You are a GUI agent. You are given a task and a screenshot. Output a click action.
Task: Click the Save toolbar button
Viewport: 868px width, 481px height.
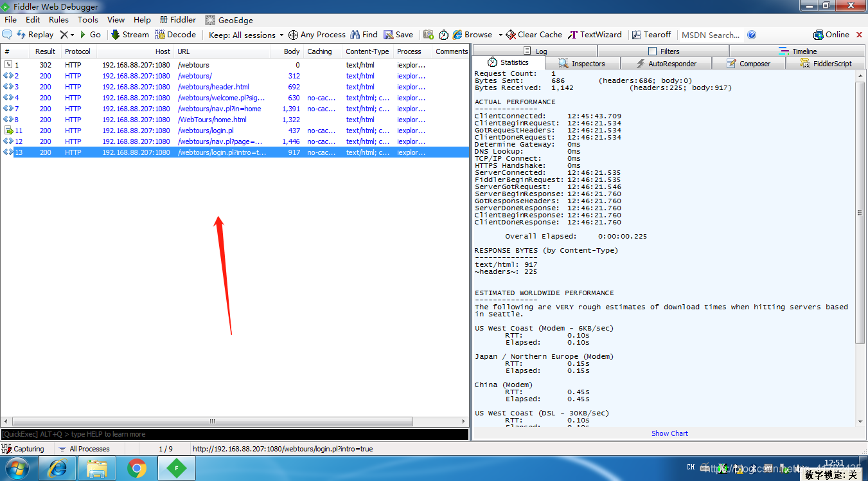[x=398, y=35]
